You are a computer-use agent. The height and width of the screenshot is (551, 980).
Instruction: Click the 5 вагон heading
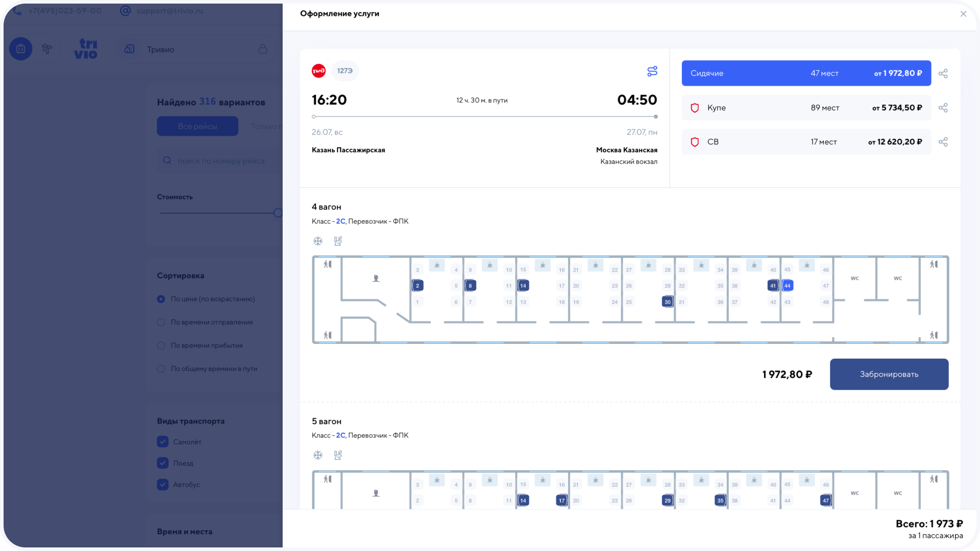[327, 421]
